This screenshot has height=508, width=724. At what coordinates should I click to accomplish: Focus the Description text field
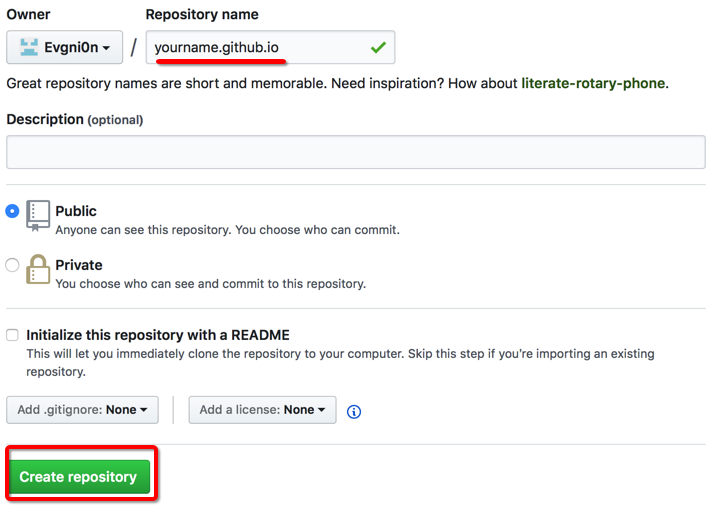pos(356,152)
